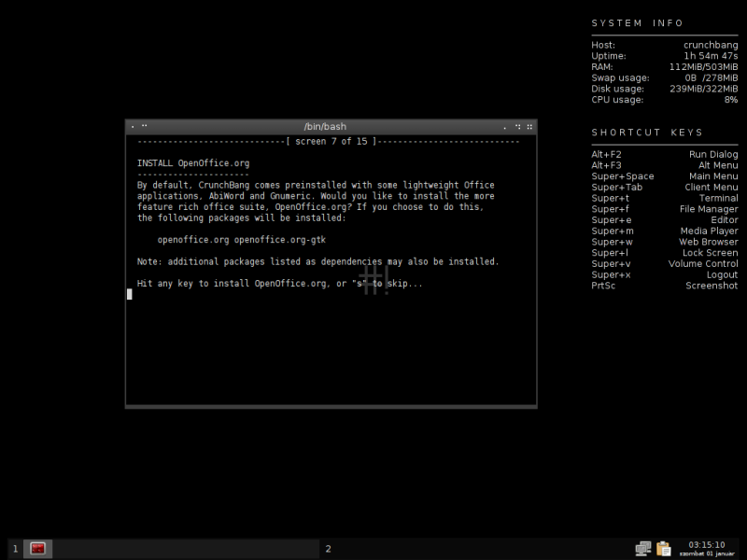Screen dimensions: 747x560
Task: Click the "Run Dialog" shortcut label
Action: (713, 154)
